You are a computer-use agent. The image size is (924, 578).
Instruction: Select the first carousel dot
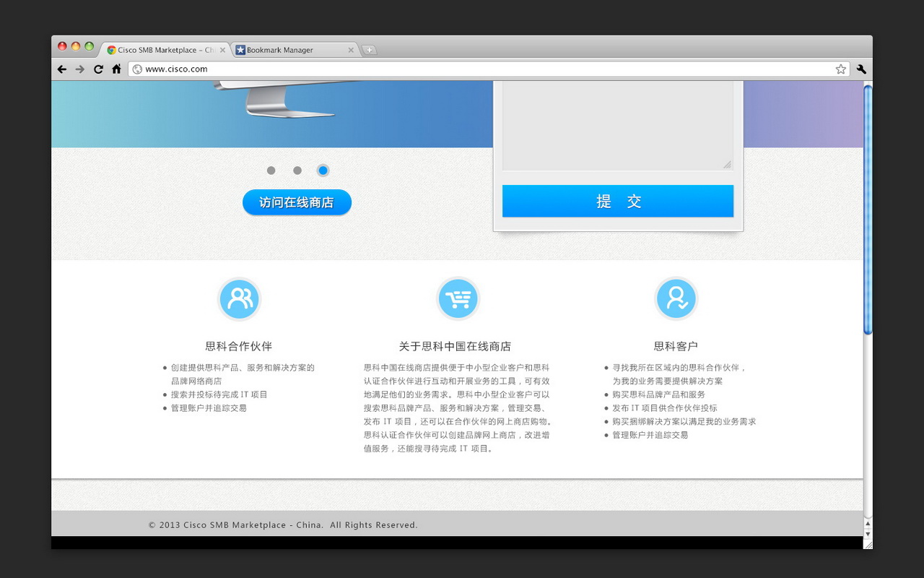(271, 171)
